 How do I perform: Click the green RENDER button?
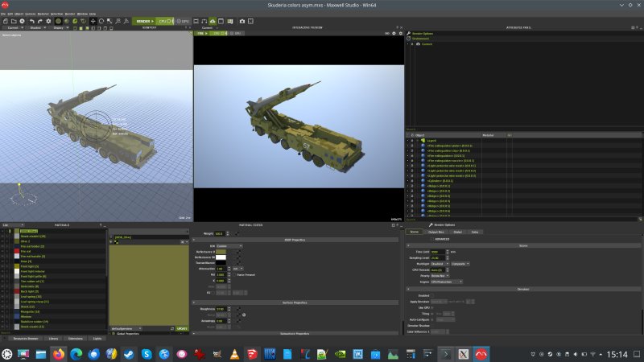[144, 21]
